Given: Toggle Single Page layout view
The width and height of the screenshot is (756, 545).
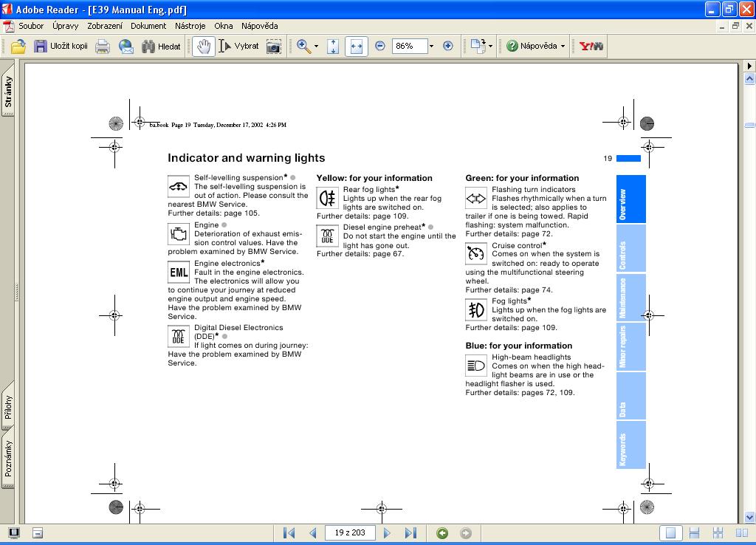Looking at the screenshot, I should [670, 532].
